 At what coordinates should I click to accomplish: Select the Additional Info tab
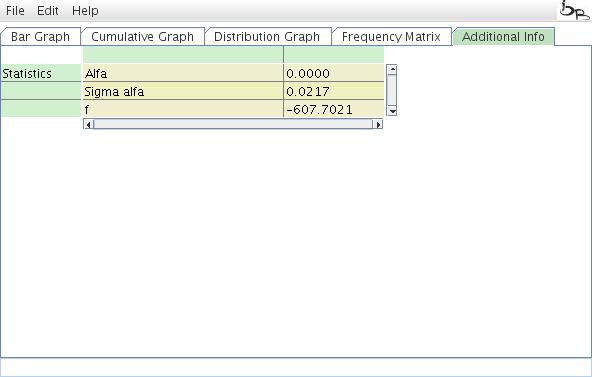point(503,37)
